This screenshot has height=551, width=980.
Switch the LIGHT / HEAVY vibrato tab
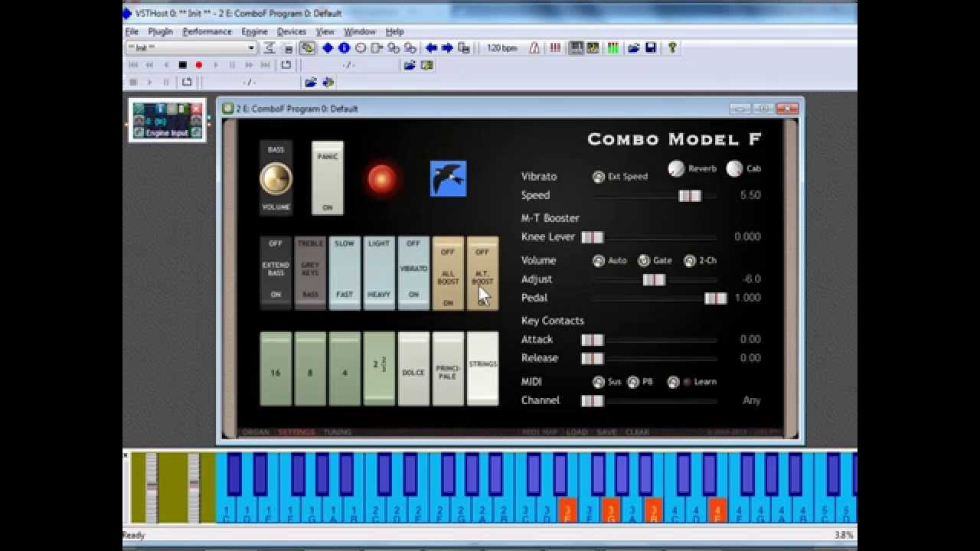pos(379,272)
